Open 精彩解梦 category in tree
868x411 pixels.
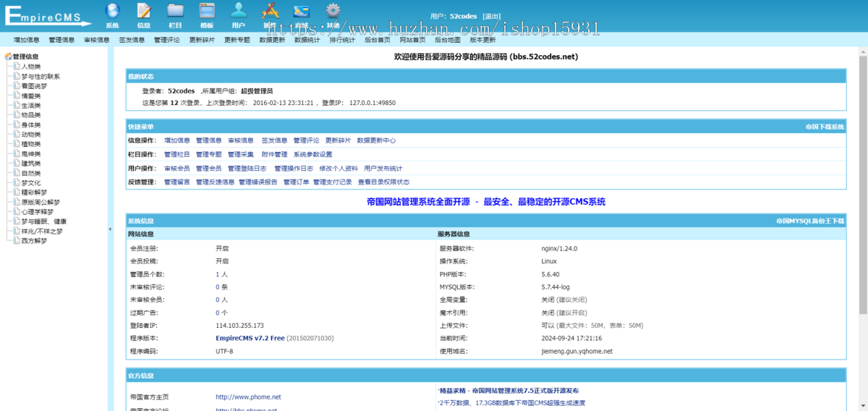[x=34, y=192]
